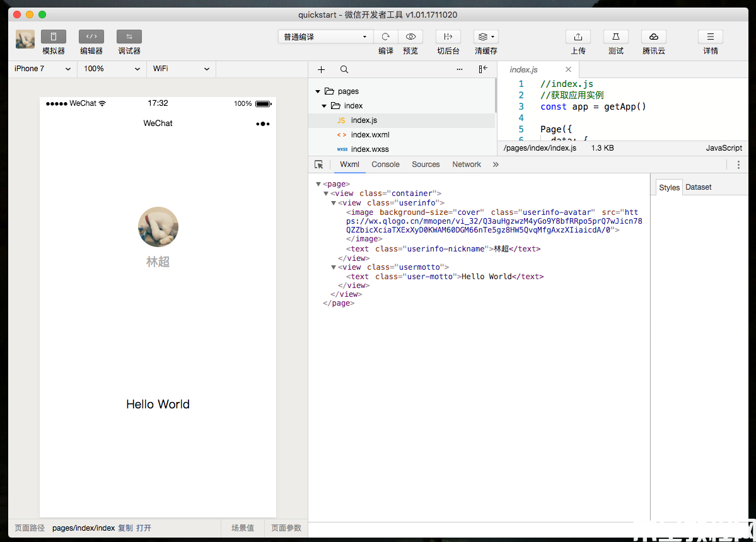Open the project details icon
This screenshot has width=756, height=542.
tap(711, 37)
